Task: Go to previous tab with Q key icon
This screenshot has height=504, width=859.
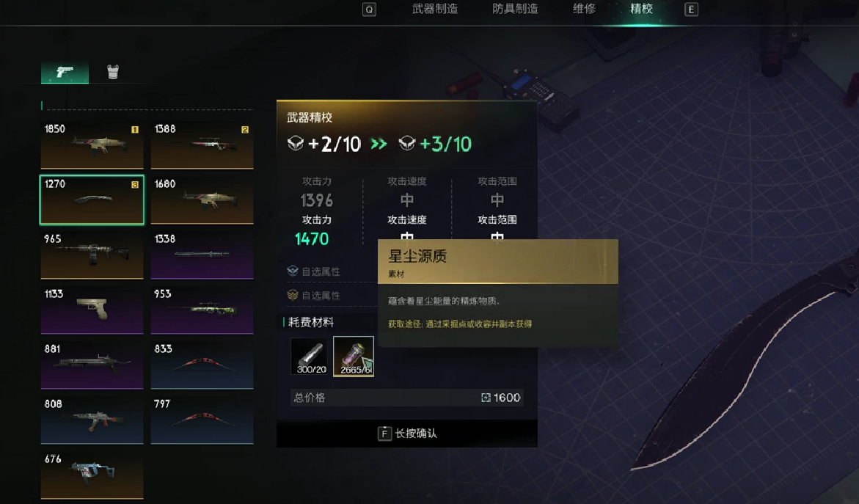Action: pyautogui.click(x=369, y=10)
